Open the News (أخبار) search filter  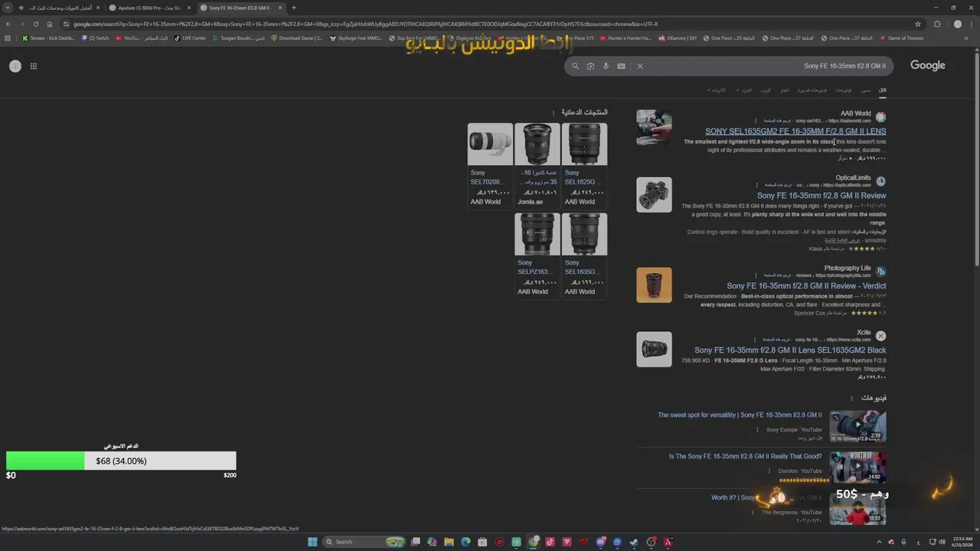pyautogui.click(x=785, y=90)
